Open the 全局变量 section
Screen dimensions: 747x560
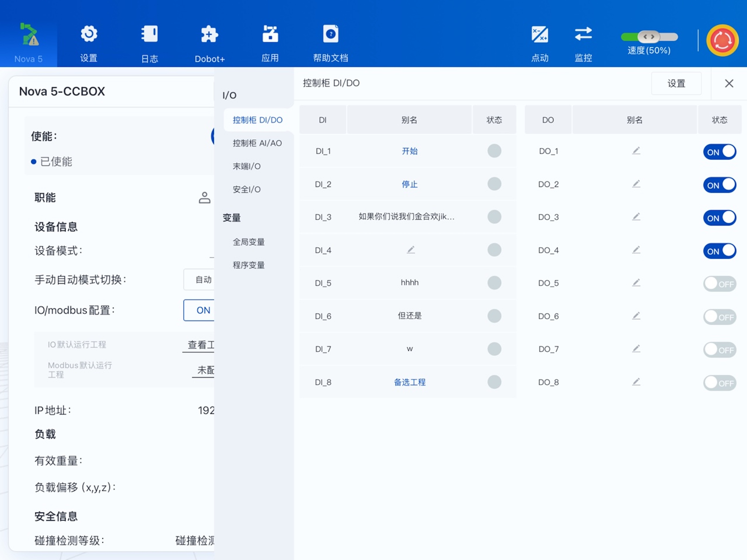[x=249, y=242]
